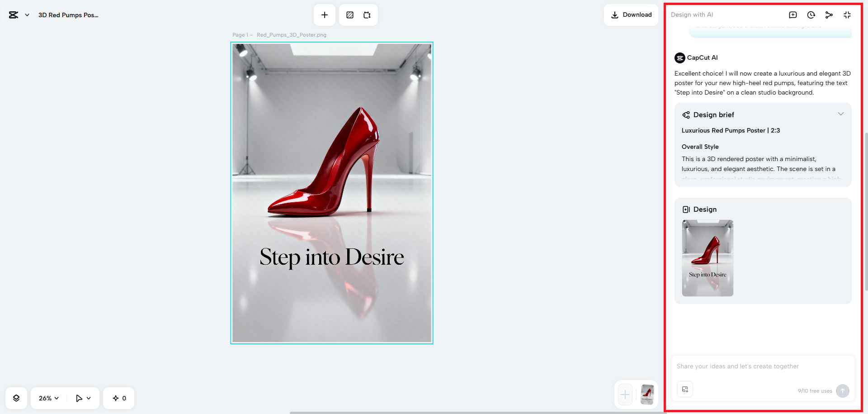Open the Layers panel icon
Viewport: 868px width, 414px height.
16,398
